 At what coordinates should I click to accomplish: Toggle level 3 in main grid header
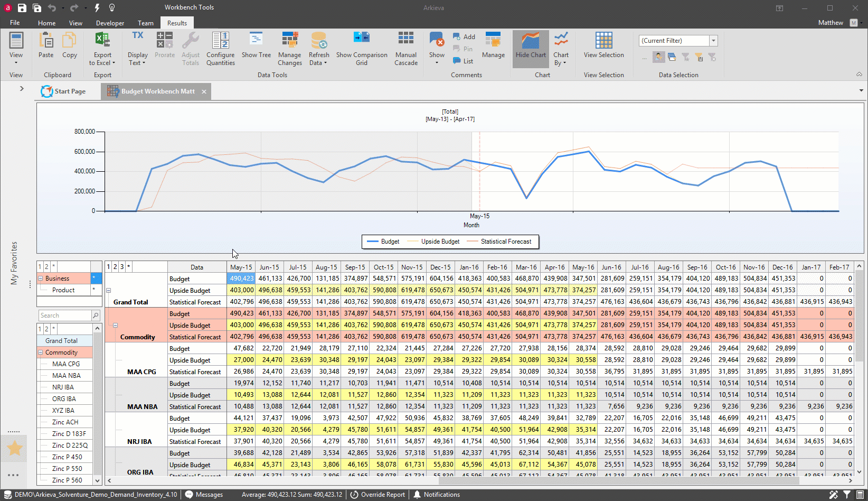click(x=122, y=267)
